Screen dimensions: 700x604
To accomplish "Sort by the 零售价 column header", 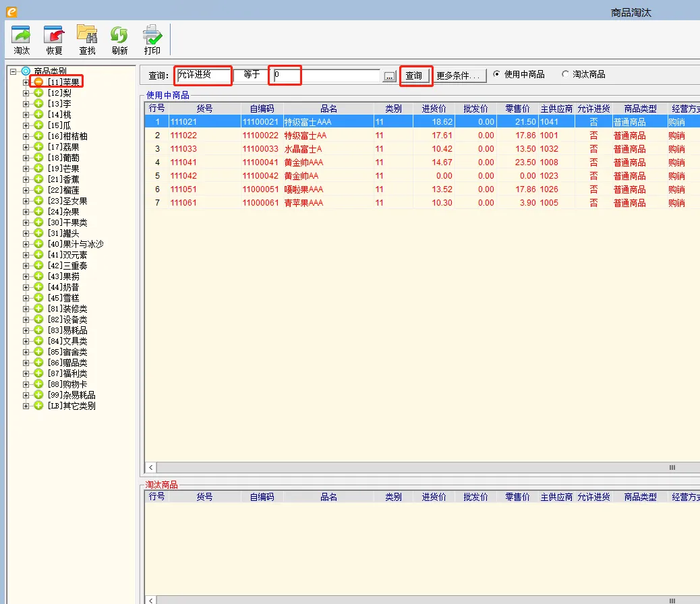I will 517,109.
